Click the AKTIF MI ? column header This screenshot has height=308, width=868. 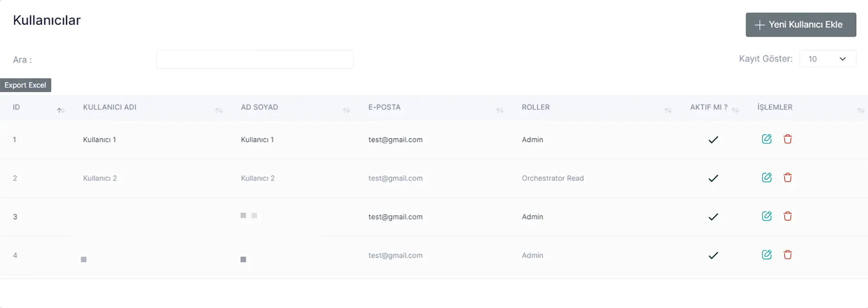click(x=708, y=107)
